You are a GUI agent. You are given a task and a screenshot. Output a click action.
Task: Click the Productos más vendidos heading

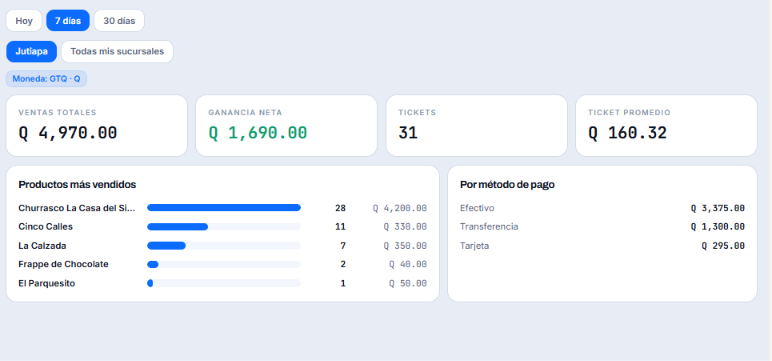[77, 185]
